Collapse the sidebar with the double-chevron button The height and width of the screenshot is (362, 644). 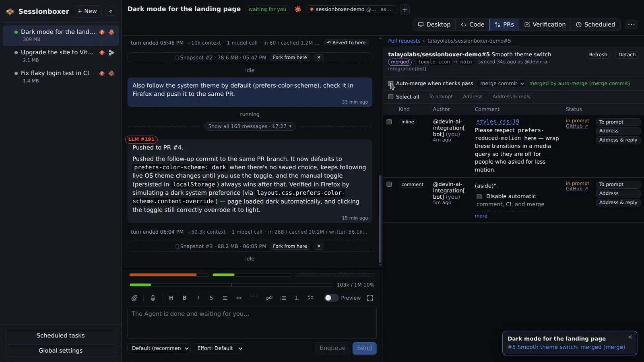(x=111, y=11)
